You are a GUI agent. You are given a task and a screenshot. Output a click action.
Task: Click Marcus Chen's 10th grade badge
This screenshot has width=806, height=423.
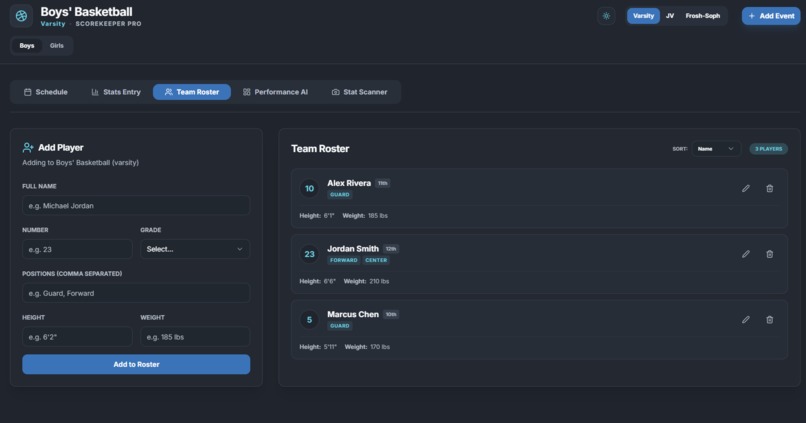(x=391, y=314)
